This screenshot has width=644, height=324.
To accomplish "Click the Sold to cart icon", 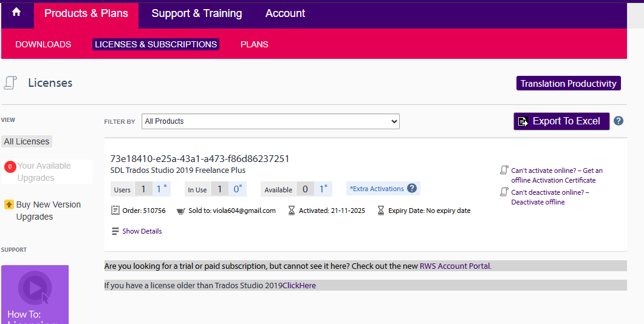I will (x=180, y=211).
